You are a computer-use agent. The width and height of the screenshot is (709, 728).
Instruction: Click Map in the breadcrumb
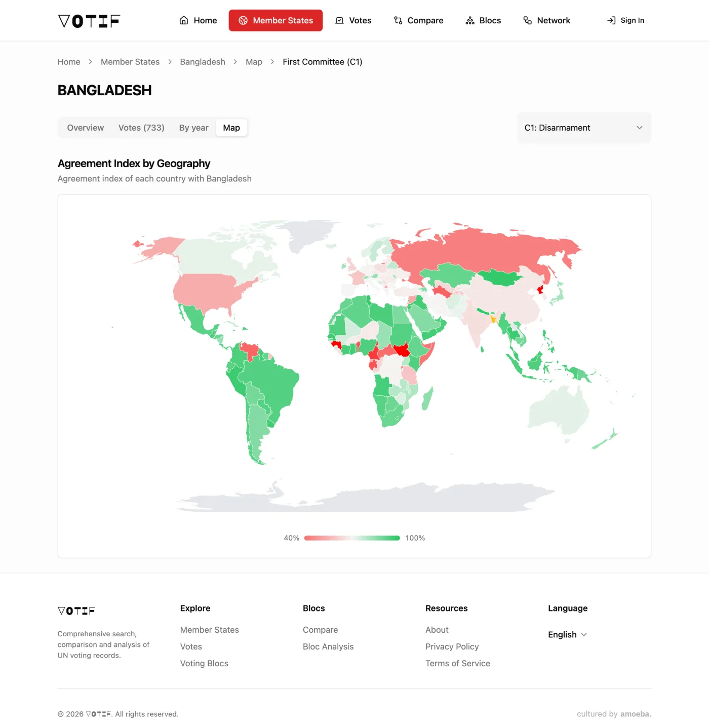point(254,62)
